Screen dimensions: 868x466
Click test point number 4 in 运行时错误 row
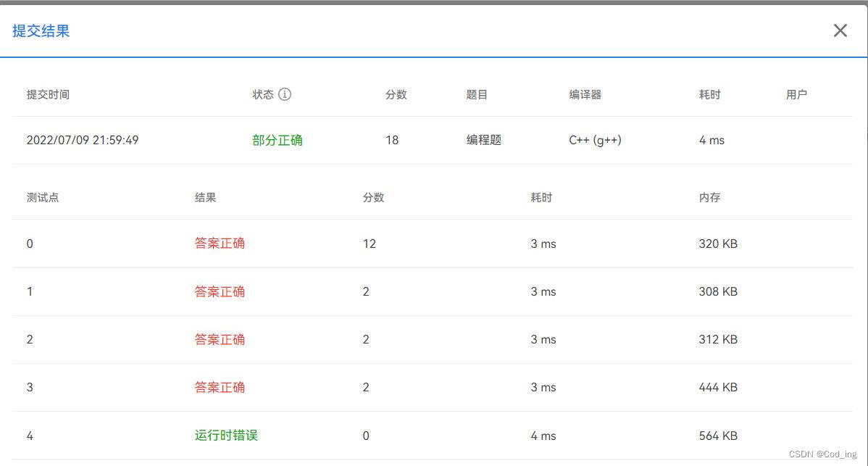point(30,436)
